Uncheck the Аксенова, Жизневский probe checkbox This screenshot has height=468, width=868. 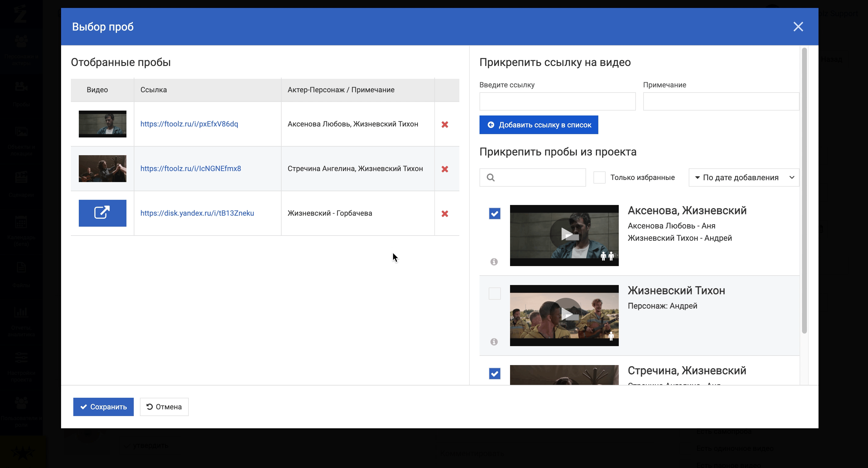pyautogui.click(x=494, y=213)
